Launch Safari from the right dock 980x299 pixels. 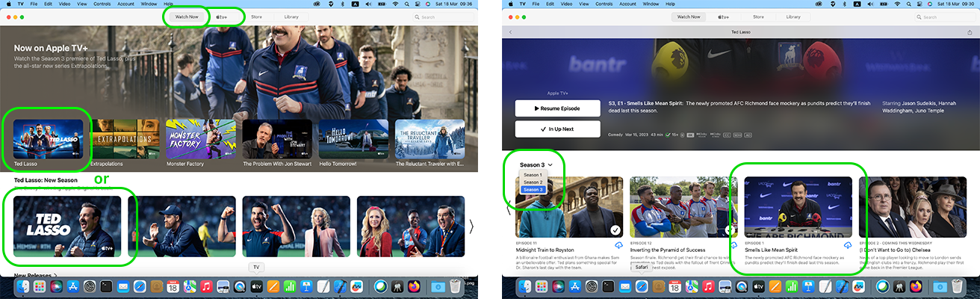[642, 286]
